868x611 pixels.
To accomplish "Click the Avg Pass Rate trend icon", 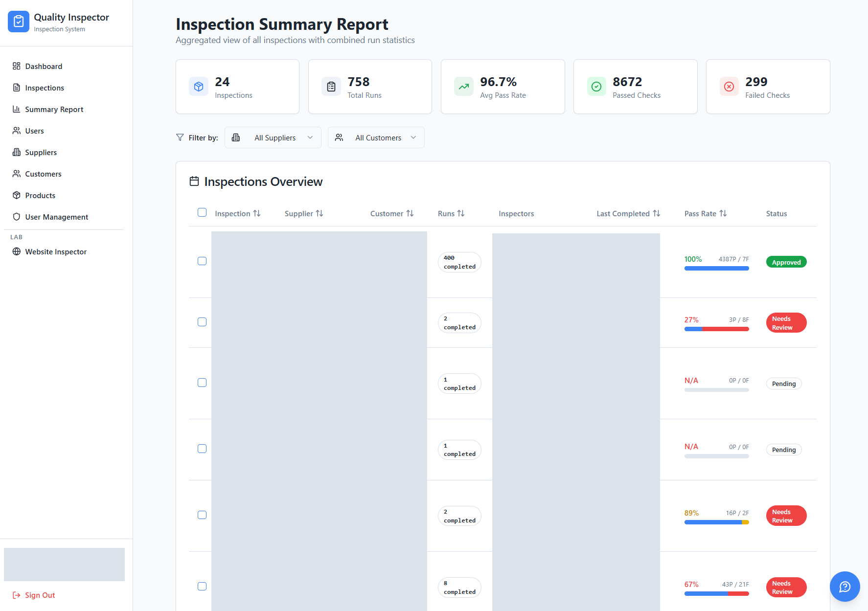I will (x=464, y=87).
